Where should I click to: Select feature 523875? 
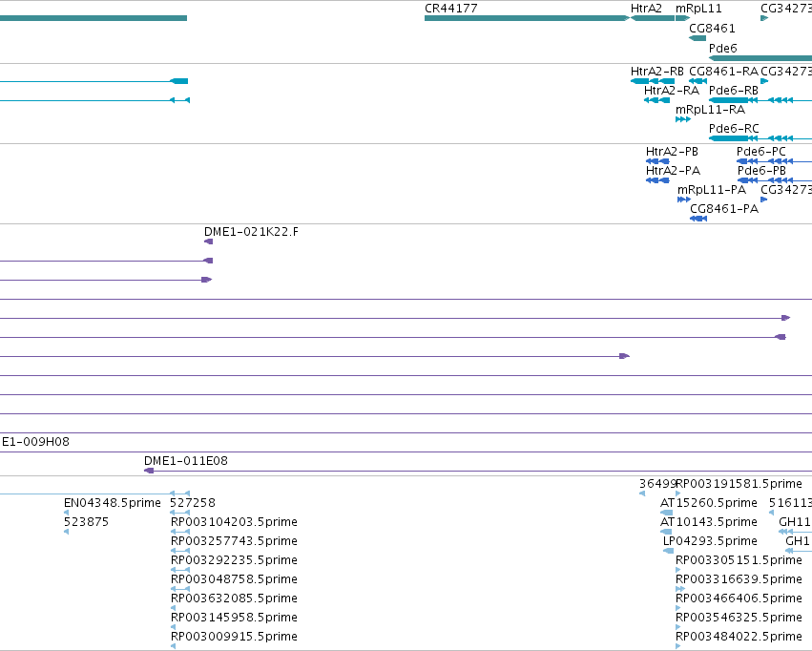coord(86,522)
